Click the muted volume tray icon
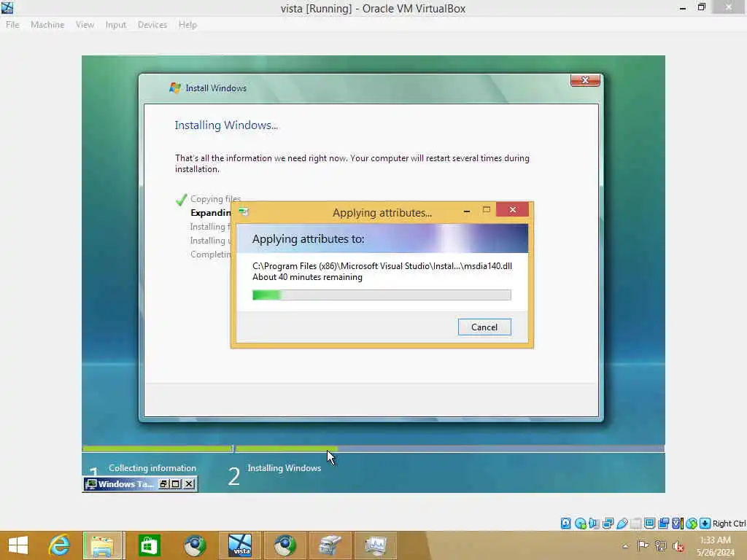This screenshot has width=747, height=560. click(x=678, y=546)
